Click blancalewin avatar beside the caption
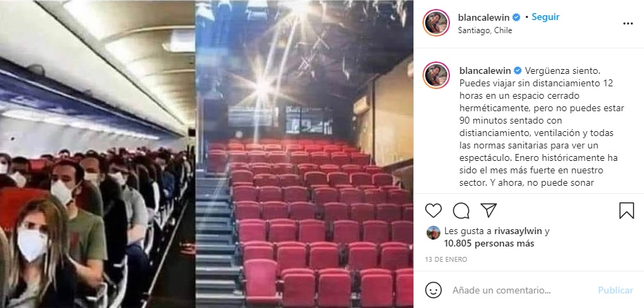Viewport: 644px width, 308px height. 436,75
